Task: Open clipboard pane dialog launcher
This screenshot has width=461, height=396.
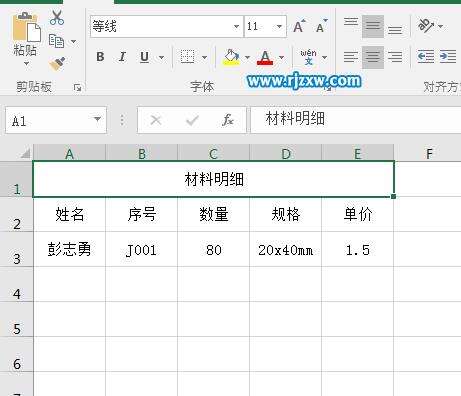Action: click(x=78, y=88)
